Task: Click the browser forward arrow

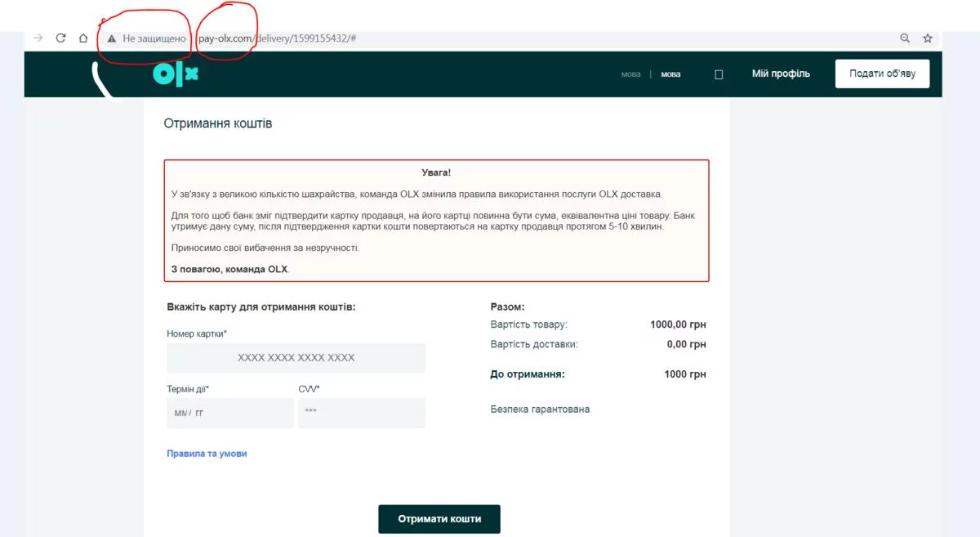Action: pos(38,38)
